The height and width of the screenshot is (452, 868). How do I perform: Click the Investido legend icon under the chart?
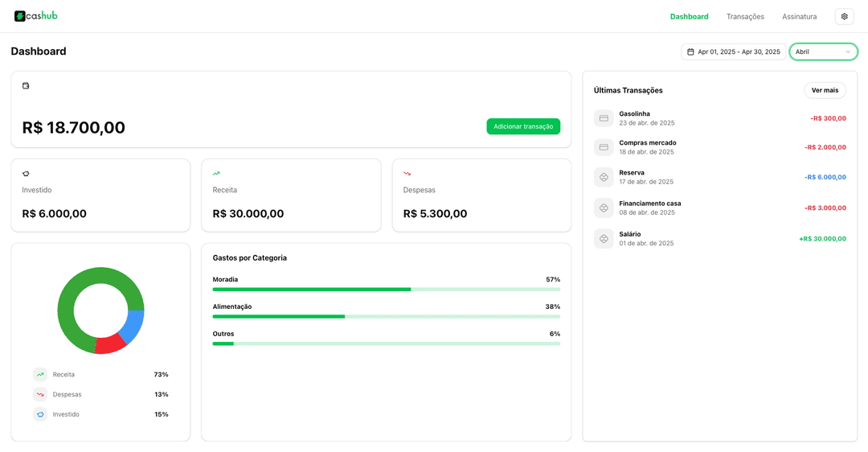pyautogui.click(x=40, y=415)
